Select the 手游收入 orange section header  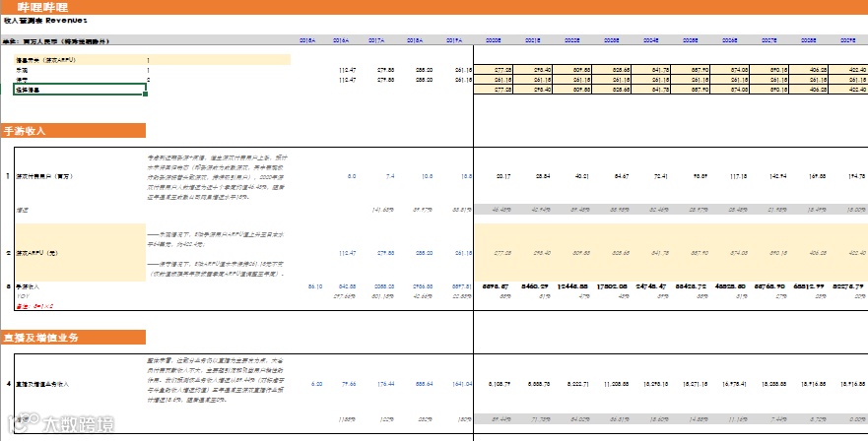[73, 131]
